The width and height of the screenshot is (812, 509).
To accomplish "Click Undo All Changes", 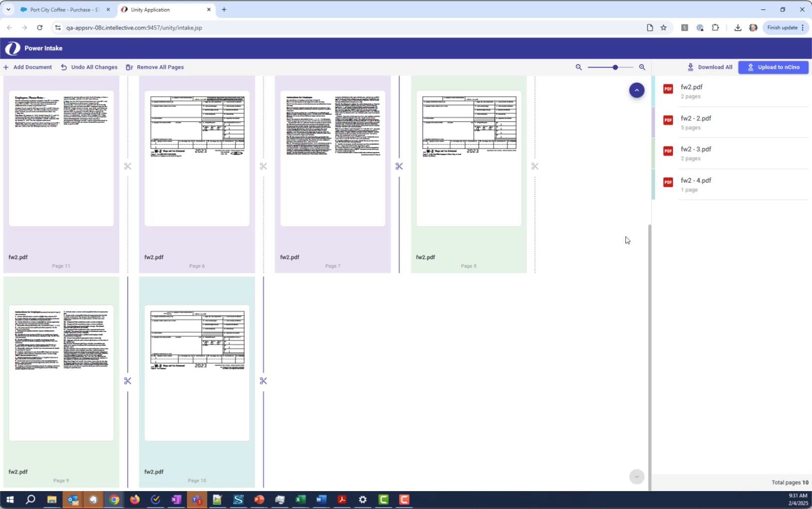I will click(x=89, y=67).
